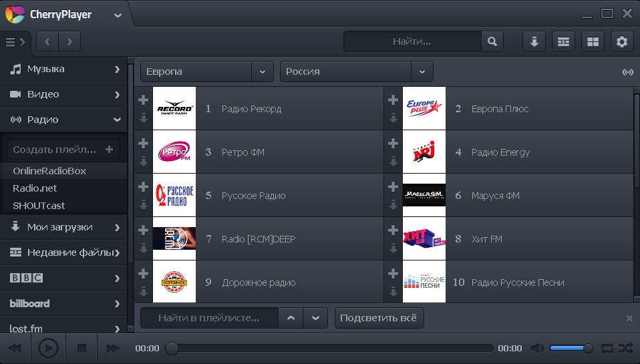640x364 pixels.
Task: Close the playlist search bar
Action: tap(629, 318)
